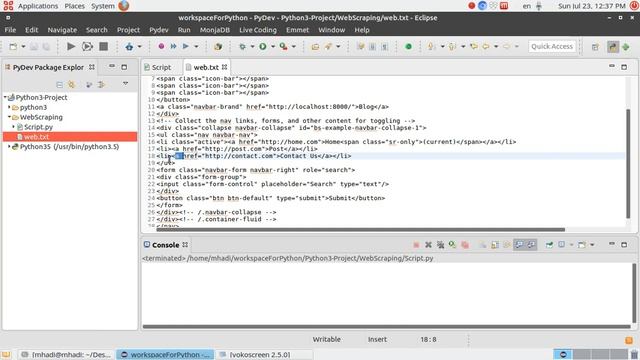The height and width of the screenshot is (360, 640).
Task: Click the Last Edit Location arrow icon
Action: coord(474,47)
